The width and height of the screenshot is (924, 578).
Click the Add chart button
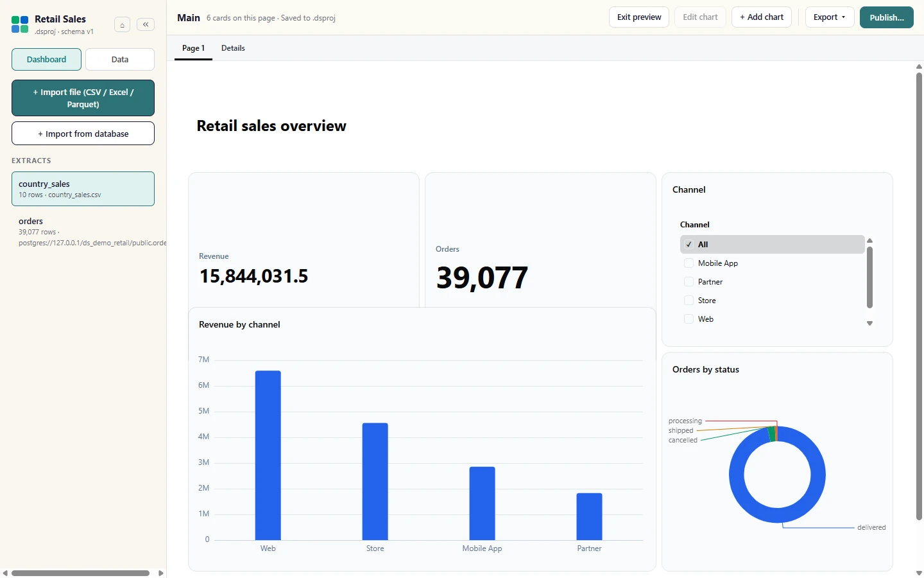click(x=762, y=17)
